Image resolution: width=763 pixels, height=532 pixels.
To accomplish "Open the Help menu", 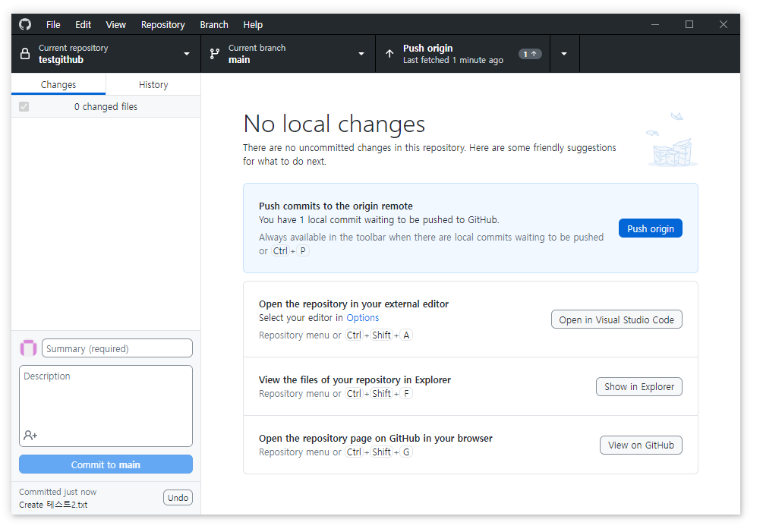I will click(253, 25).
